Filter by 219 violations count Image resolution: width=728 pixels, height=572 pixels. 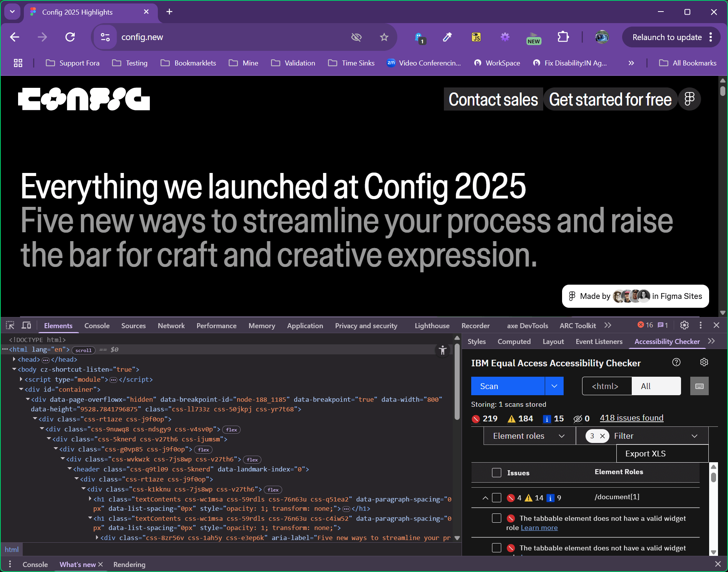coord(485,419)
